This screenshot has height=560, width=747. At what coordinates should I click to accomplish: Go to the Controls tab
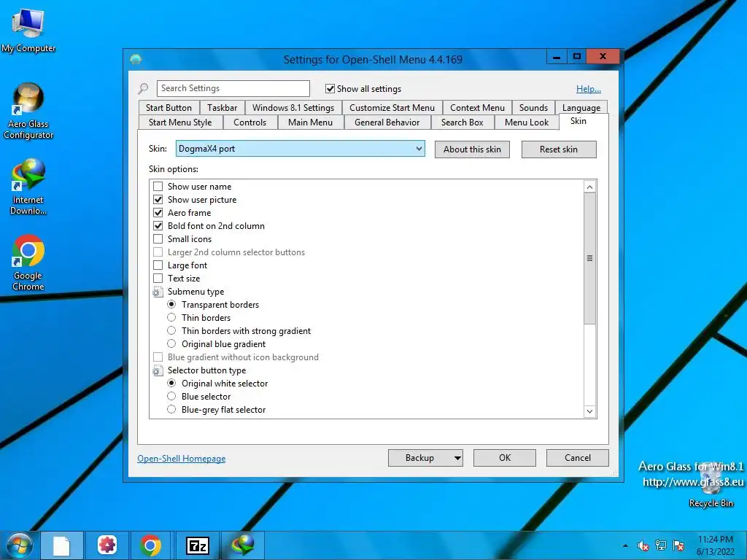click(x=249, y=122)
